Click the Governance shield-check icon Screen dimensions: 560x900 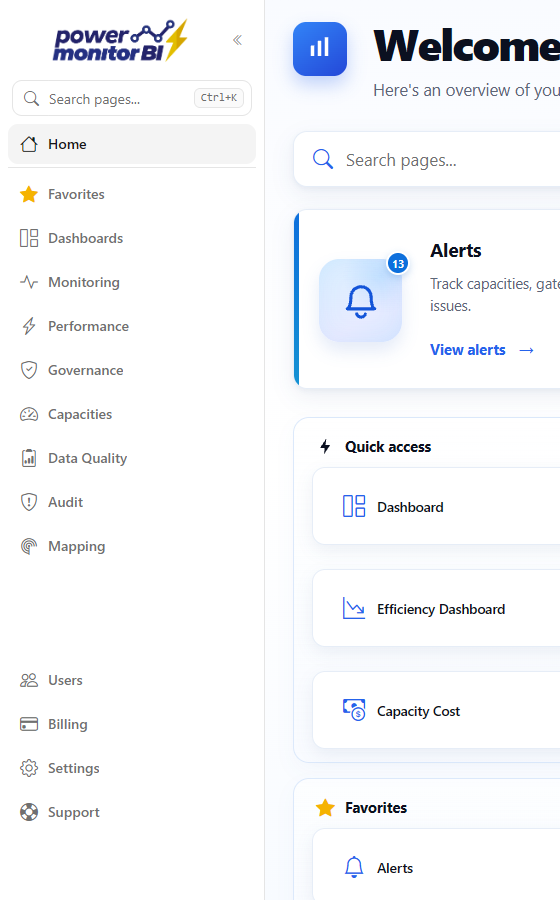click(x=29, y=370)
